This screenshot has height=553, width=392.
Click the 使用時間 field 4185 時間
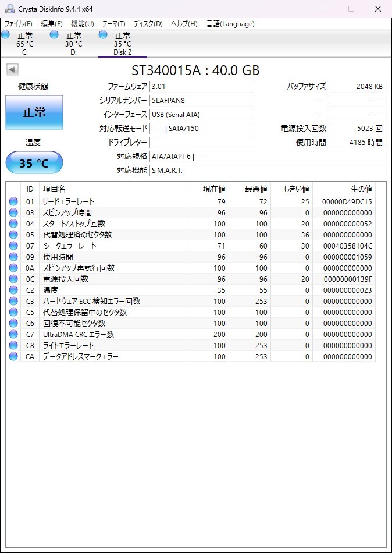[358, 143]
